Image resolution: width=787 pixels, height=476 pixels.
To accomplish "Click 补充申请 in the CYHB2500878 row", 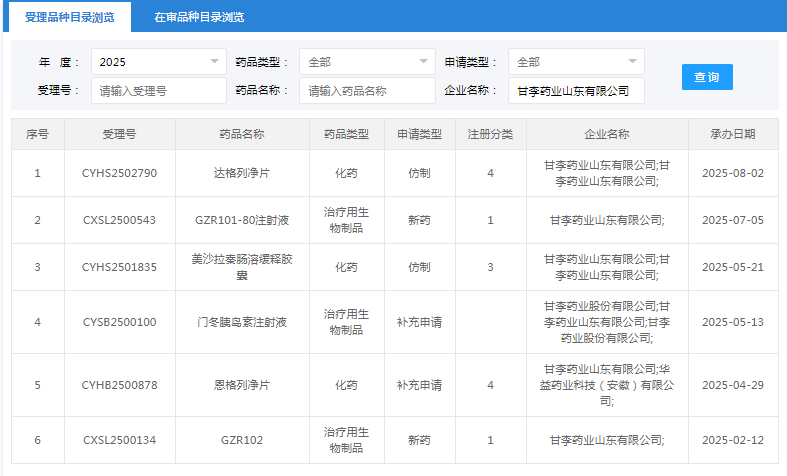I will pos(420,385).
